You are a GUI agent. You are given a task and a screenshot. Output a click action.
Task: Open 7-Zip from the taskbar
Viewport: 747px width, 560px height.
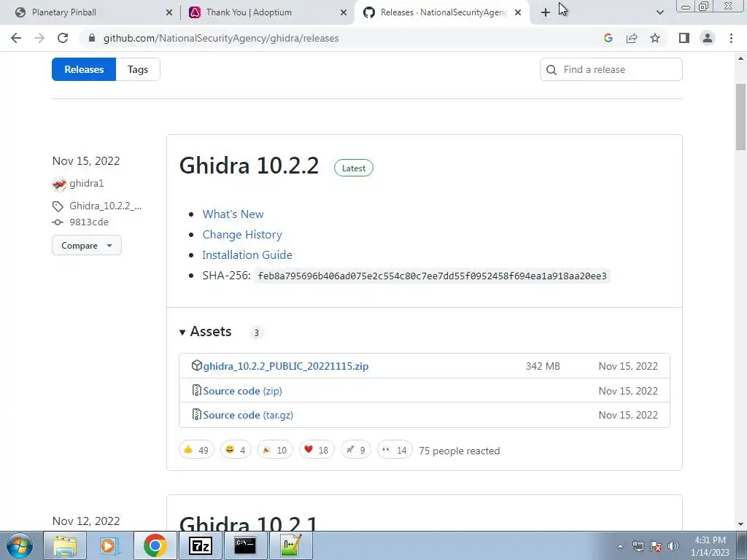[200, 545]
